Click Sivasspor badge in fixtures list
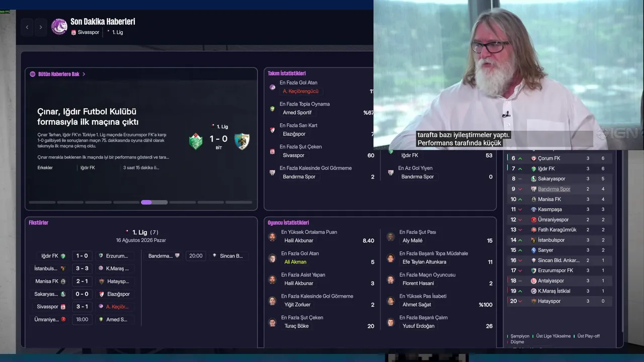Image resolution: width=644 pixels, height=362 pixels. click(63, 307)
